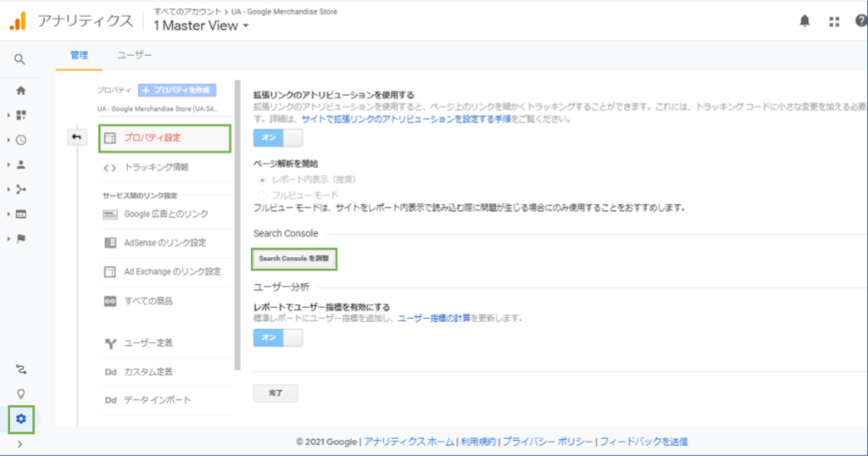Click the カスタム定義 Dd icon

click(111, 372)
